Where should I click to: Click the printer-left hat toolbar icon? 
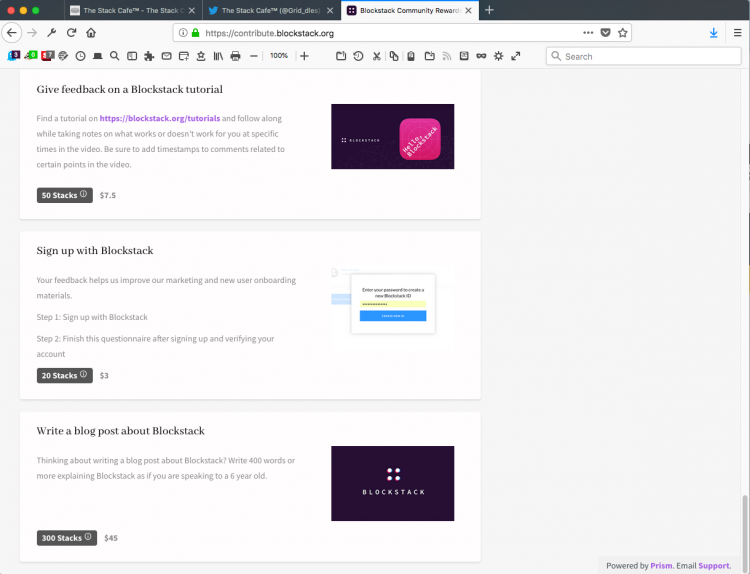click(x=98, y=56)
